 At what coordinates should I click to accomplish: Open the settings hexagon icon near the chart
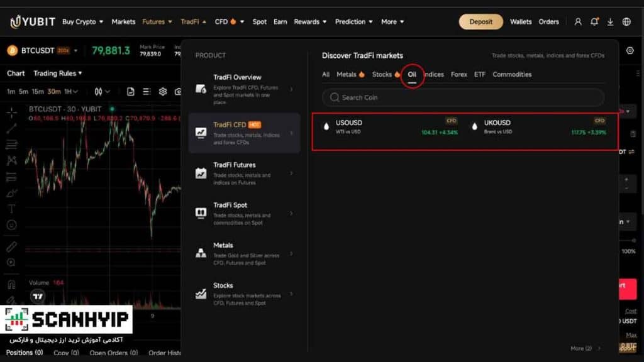[x=630, y=50]
